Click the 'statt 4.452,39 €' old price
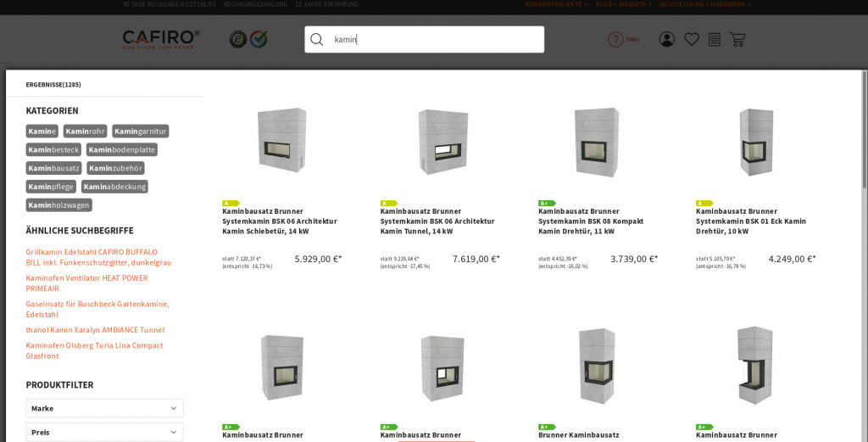This screenshot has width=868, height=442. 558,259
